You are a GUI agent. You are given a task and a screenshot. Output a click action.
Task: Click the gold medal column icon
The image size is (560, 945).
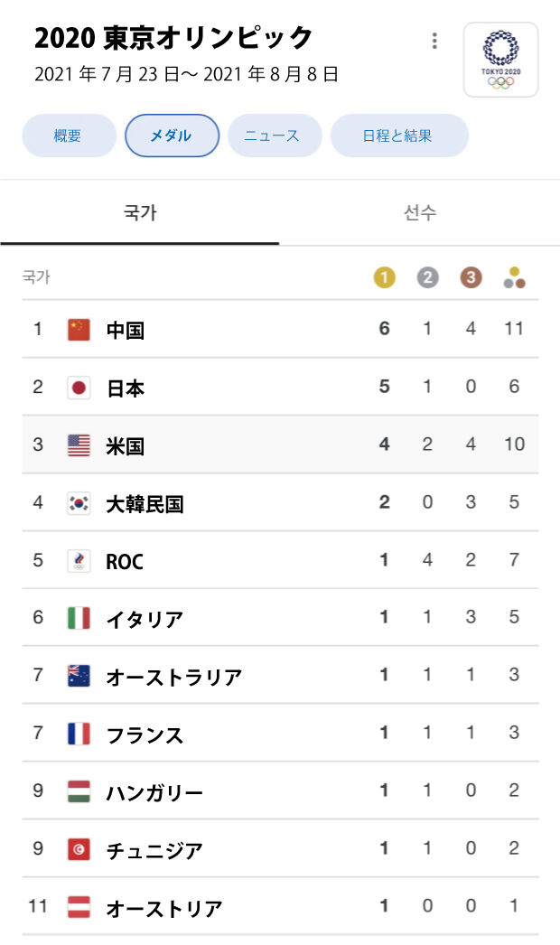[385, 278]
